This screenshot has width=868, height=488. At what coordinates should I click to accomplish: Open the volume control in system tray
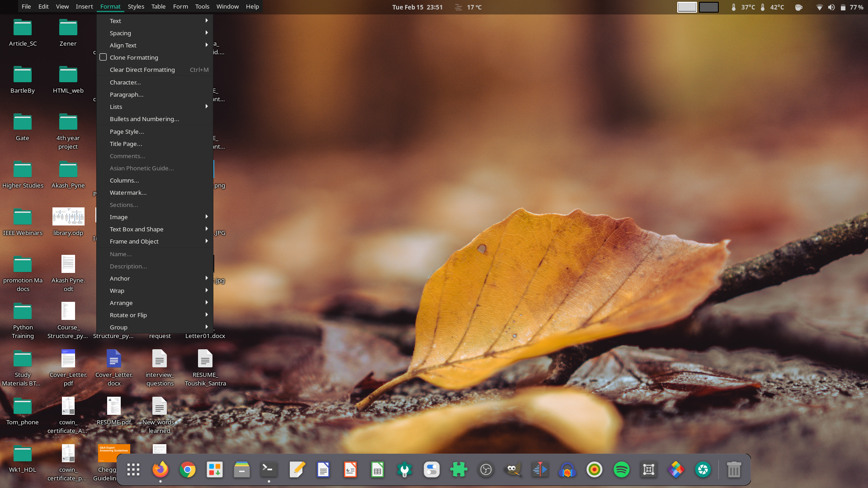[x=831, y=7]
